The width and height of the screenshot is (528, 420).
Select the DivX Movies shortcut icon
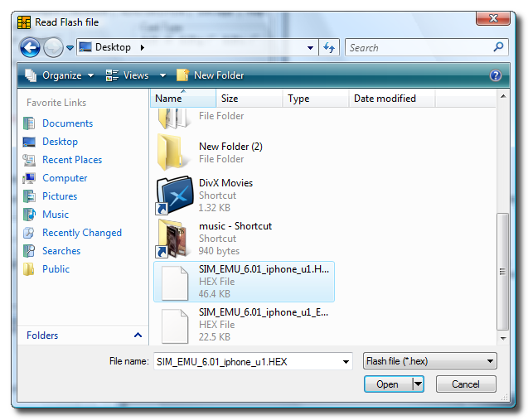tap(174, 196)
